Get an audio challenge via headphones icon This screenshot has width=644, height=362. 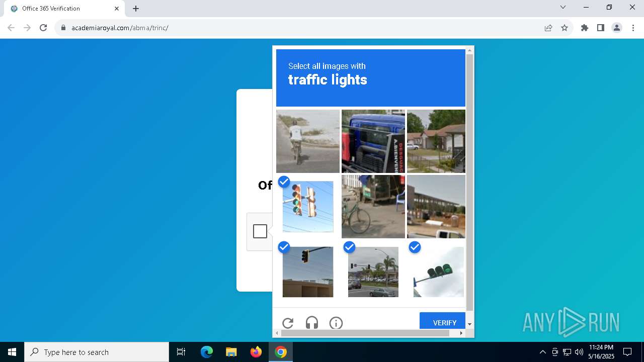coord(312,323)
